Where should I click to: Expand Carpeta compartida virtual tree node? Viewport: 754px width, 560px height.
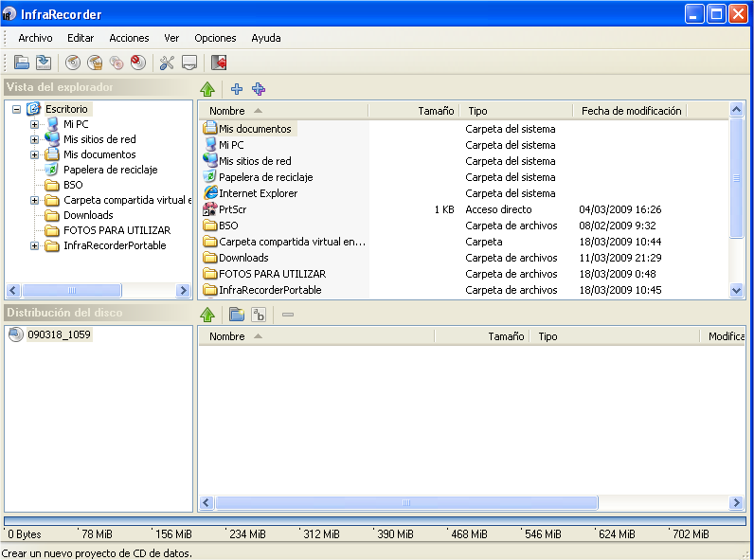(34, 200)
